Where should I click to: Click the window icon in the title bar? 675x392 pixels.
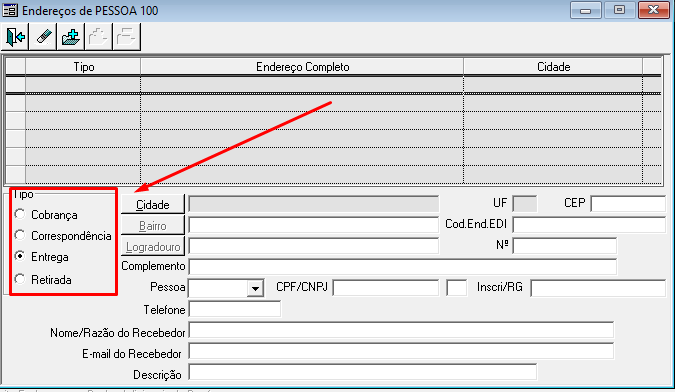coord(9,10)
